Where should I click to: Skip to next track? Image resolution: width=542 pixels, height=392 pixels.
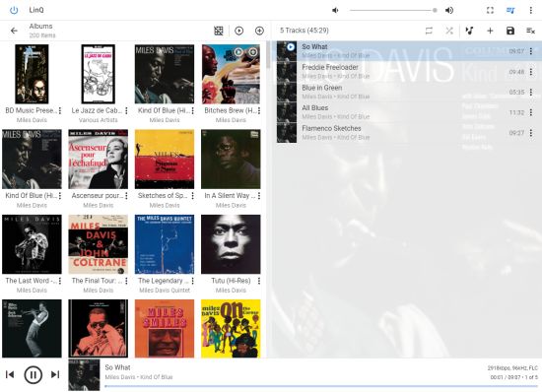[x=55, y=374]
